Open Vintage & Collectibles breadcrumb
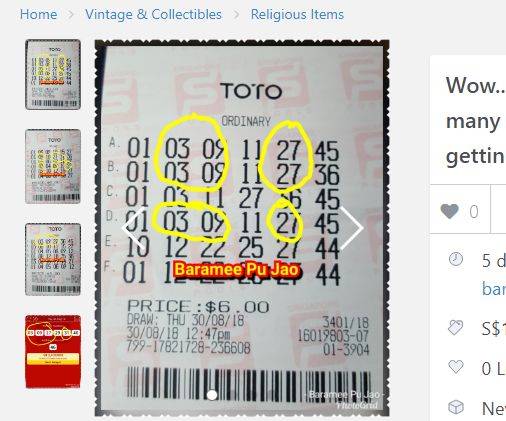The height and width of the screenshot is (421, 506). tap(153, 14)
